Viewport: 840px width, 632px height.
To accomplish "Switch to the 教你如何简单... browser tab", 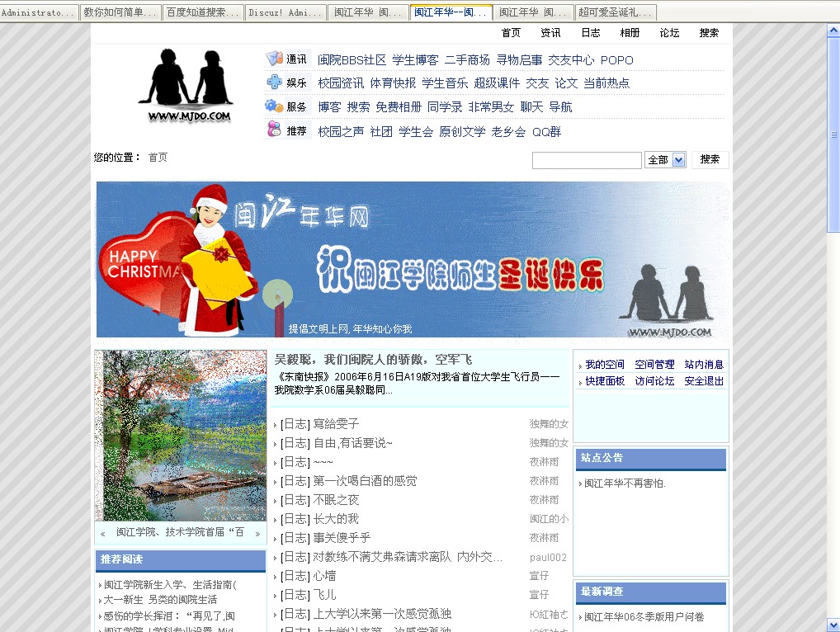I will 120,12.
